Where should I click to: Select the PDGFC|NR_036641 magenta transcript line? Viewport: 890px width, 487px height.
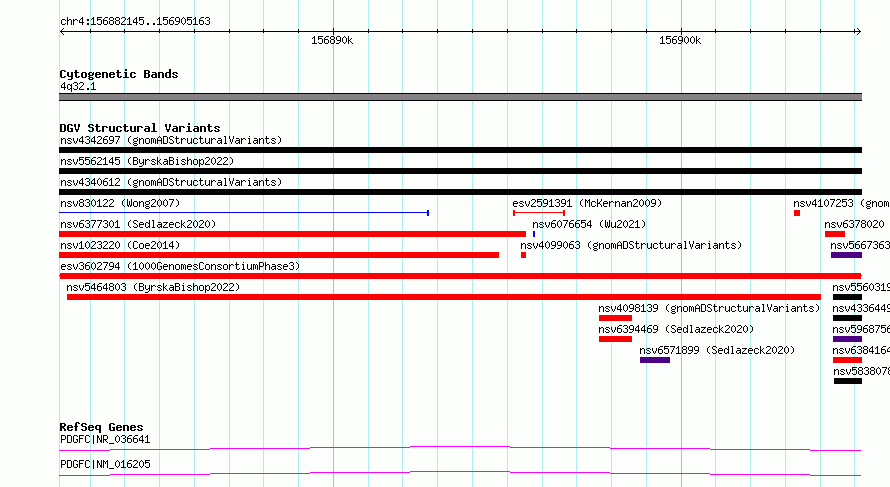(x=460, y=449)
